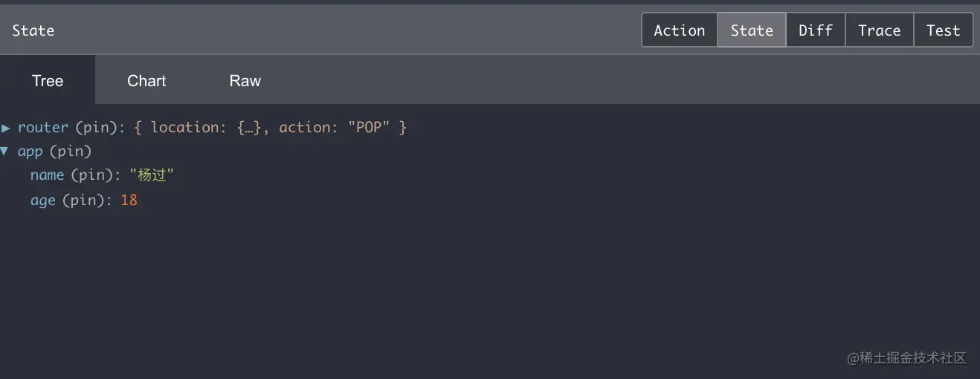Open the Test inspector view
The width and height of the screenshot is (980, 379).
click(943, 30)
